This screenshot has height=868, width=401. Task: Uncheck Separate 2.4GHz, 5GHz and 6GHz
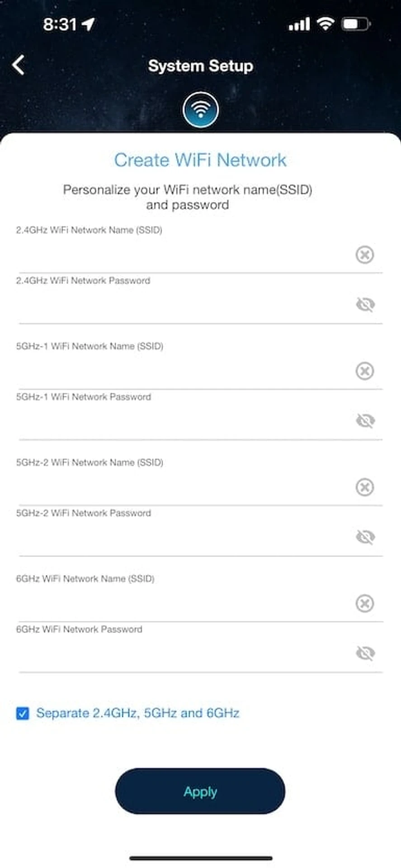[23, 713]
